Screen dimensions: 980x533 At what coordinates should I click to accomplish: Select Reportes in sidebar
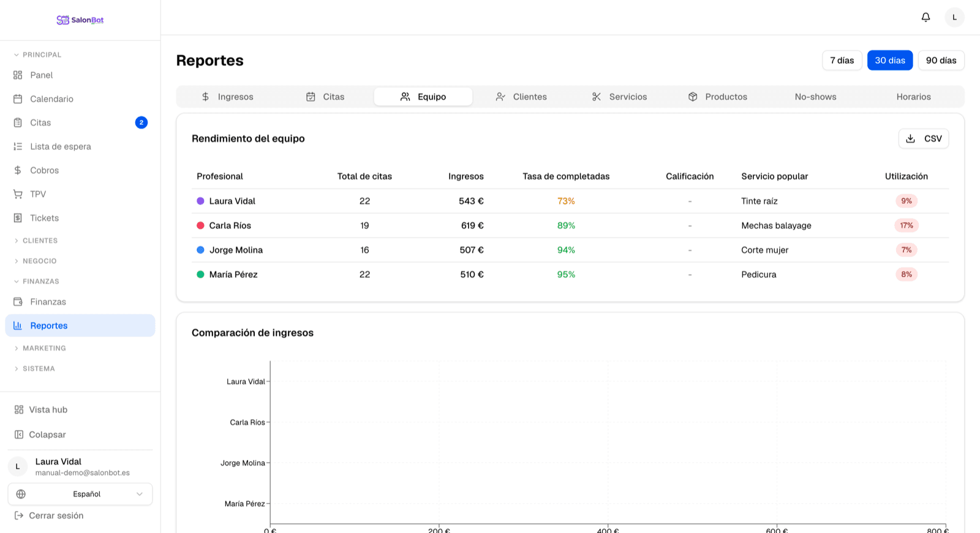coord(80,326)
